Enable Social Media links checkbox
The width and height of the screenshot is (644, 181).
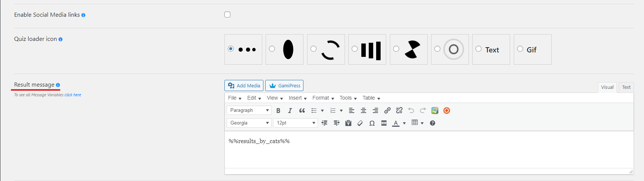point(227,14)
